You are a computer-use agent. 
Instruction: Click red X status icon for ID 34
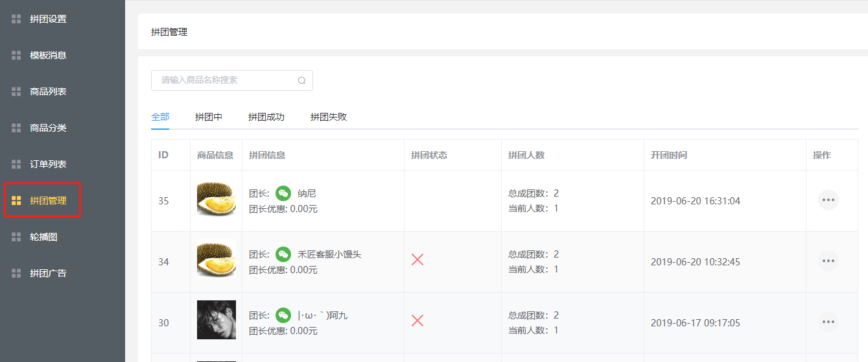[417, 259]
